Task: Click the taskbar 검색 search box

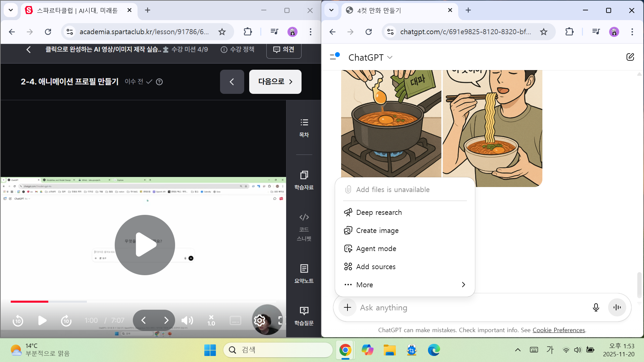Action: point(278,350)
